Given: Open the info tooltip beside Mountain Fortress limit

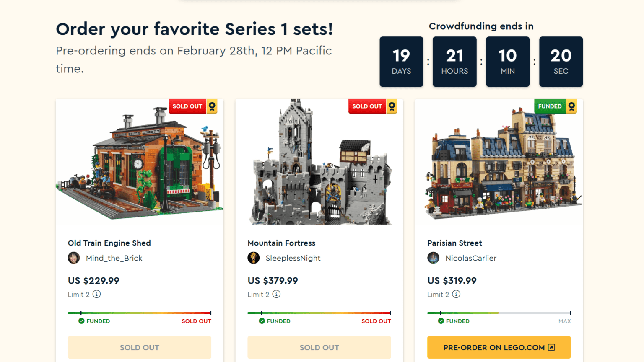Looking at the screenshot, I should tap(276, 294).
